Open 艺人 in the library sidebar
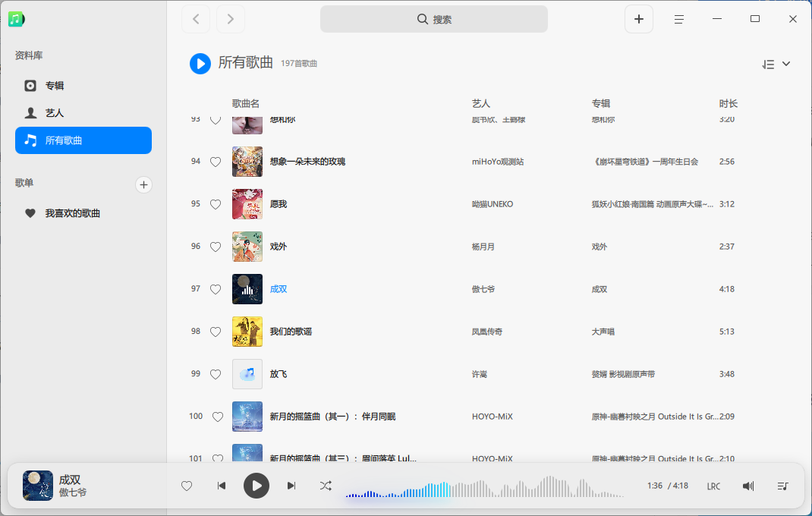Screen dimensions: 812x516 coord(83,113)
